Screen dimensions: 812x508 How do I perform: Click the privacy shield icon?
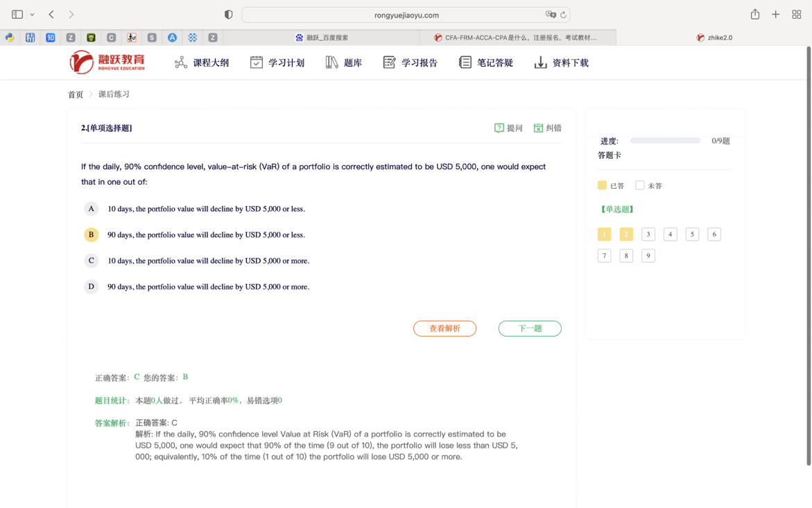(x=228, y=15)
